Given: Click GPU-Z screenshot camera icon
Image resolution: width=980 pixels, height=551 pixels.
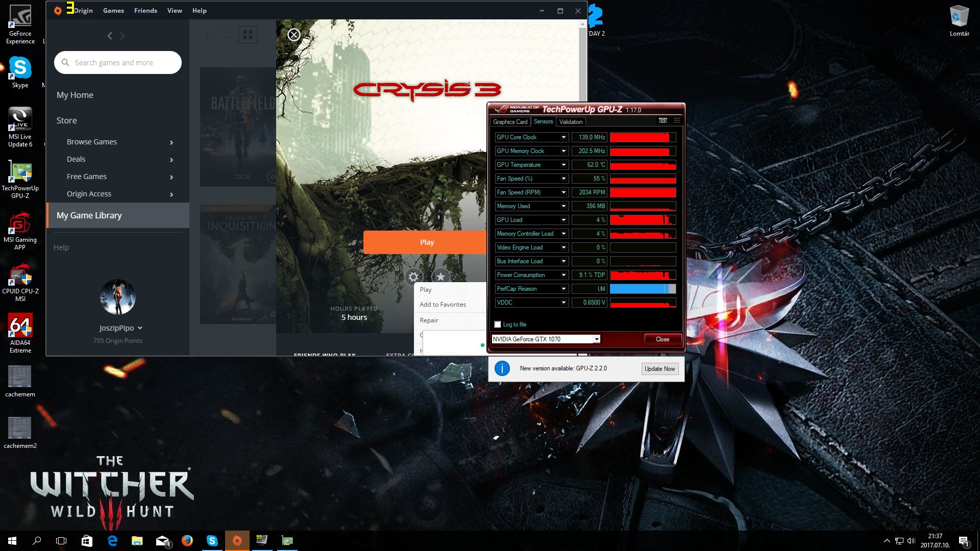Looking at the screenshot, I should (x=663, y=121).
